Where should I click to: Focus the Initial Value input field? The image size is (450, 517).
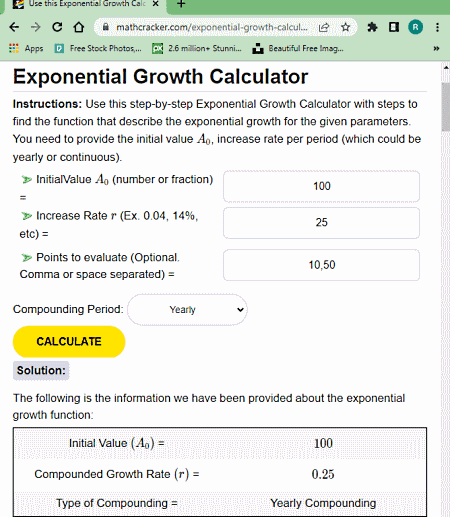pyautogui.click(x=321, y=186)
